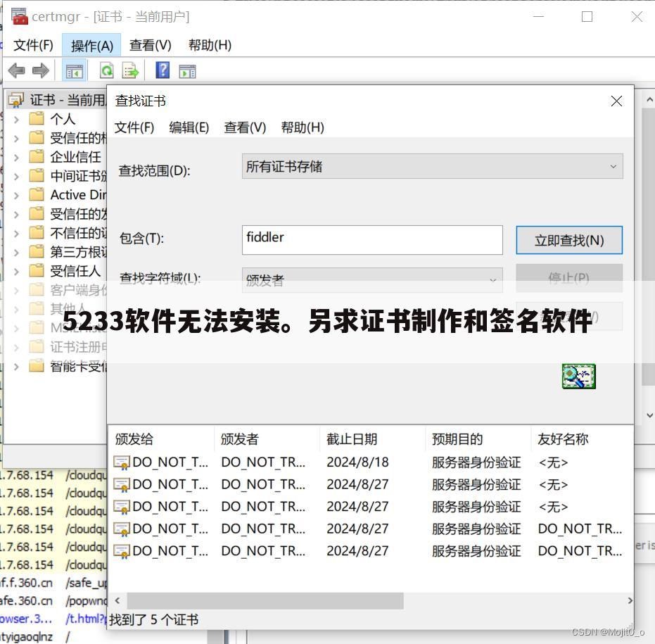Viewport: 655px width, 644px height.
Task: Click the 停止(P) button
Action: click(x=569, y=278)
